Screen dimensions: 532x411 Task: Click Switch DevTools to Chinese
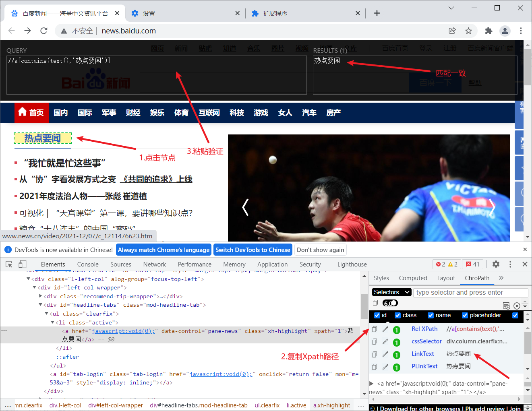pyautogui.click(x=253, y=250)
